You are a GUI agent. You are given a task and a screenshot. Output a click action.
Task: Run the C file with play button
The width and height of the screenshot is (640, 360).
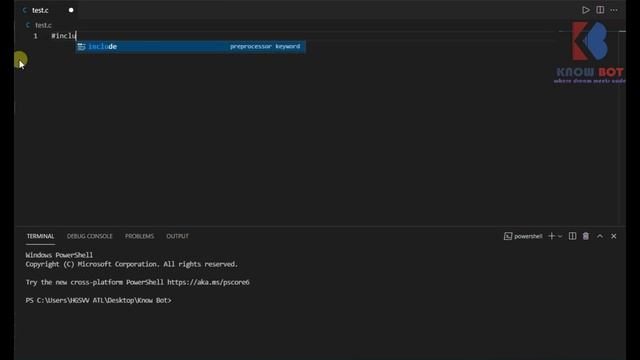585,10
